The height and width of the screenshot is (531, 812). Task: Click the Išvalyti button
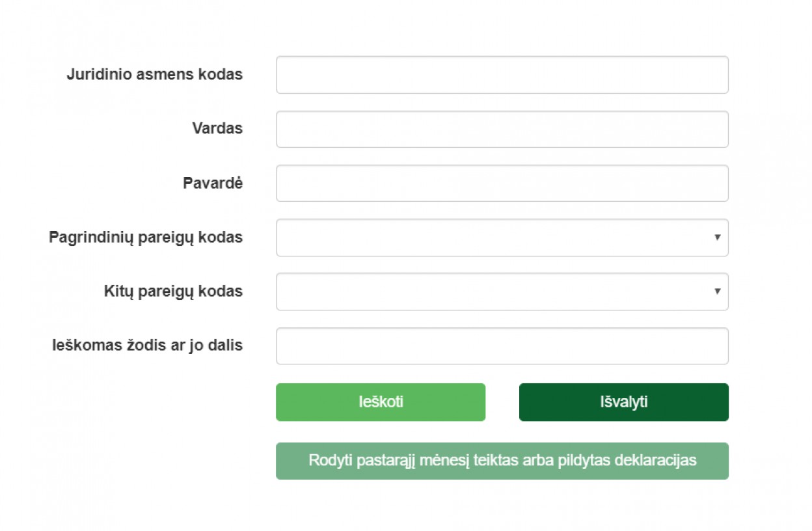tap(623, 402)
